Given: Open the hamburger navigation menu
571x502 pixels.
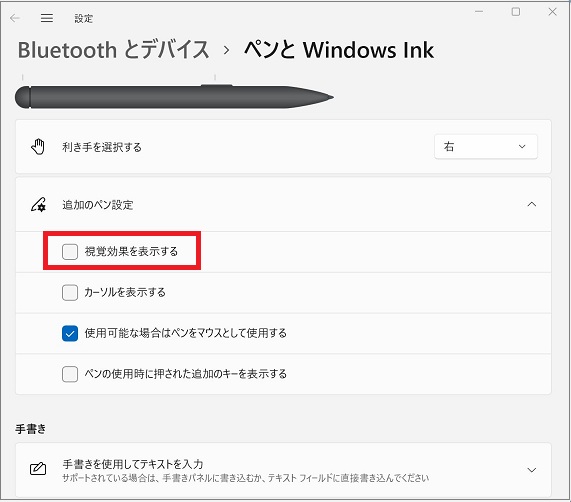Looking at the screenshot, I should pyautogui.click(x=47, y=18).
